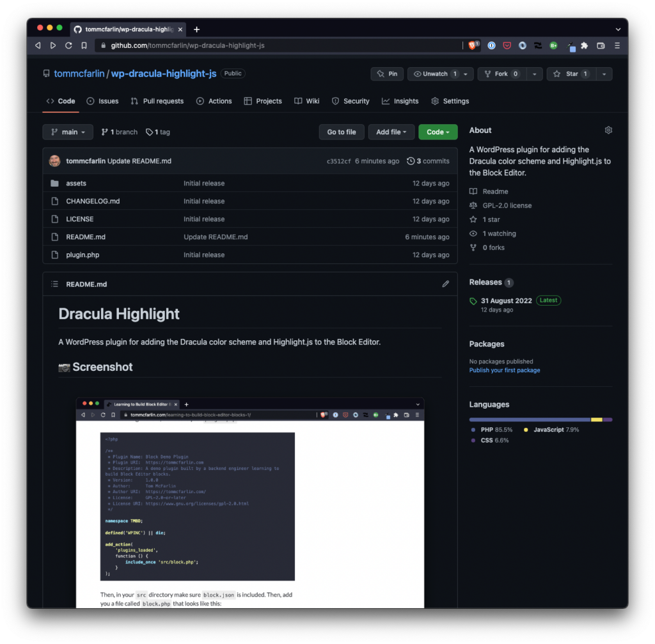Viewport: 655px width, 644px height.
Task: Expand the Star lists dropdown arrow
Action: pyautogui.click(x=604, y=74)
